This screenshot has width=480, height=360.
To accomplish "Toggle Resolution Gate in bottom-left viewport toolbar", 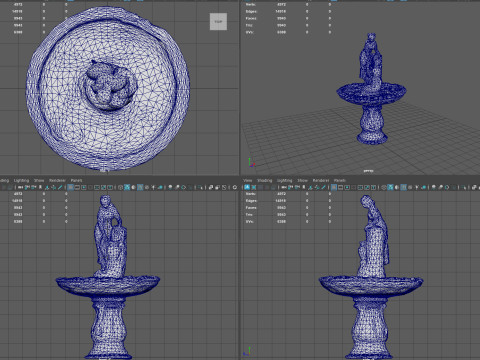I will (84, 187).
